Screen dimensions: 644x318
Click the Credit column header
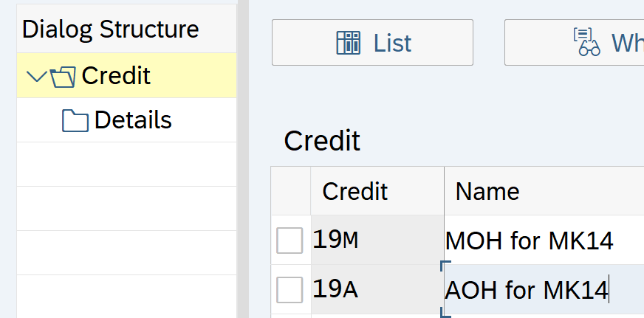355,192
